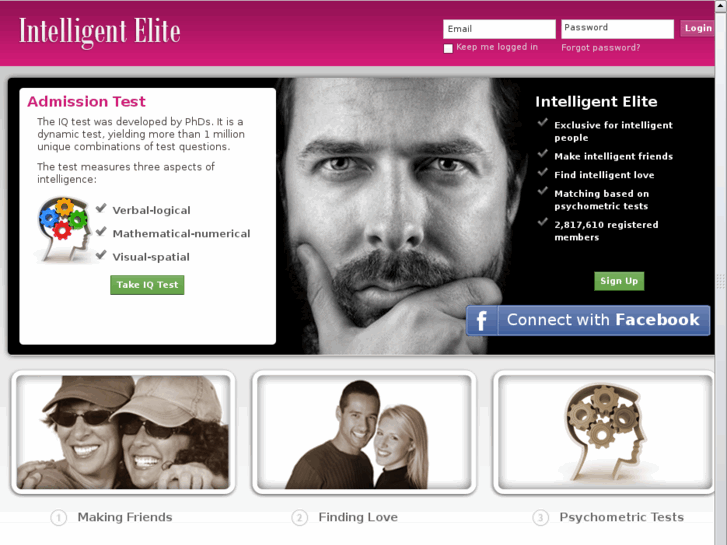Click the Intelligent Elite site logo
This screenshot has height=545, width=727.
click(99, 32)
